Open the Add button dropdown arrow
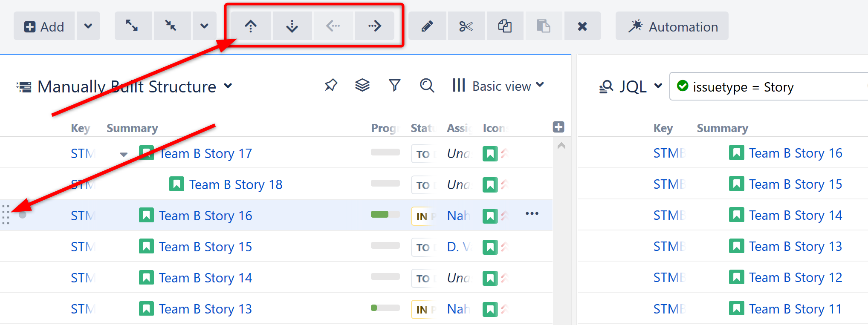Image resolution: width=868 pixels, height=325 pixels. coord(88,26)
